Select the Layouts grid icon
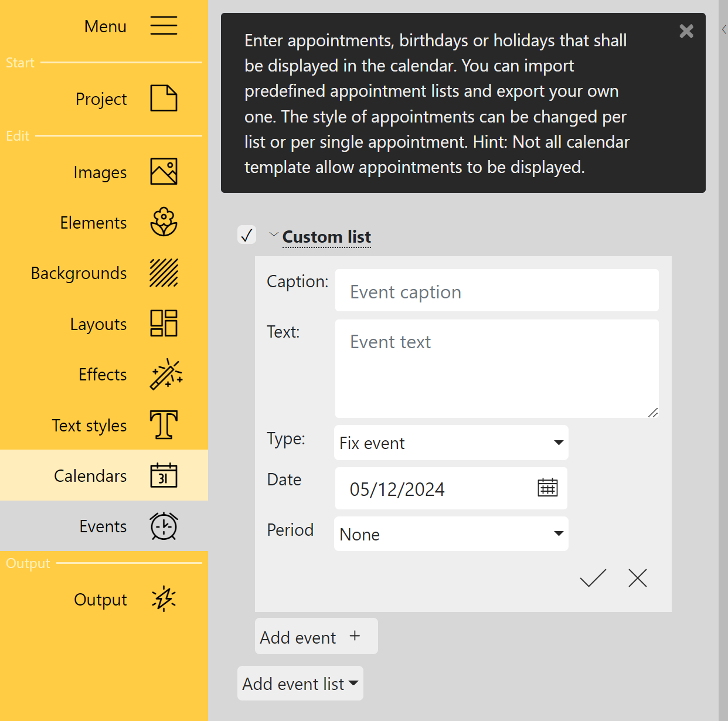The width and height of the screenshot is (728, 721). [x=164, y=324]
